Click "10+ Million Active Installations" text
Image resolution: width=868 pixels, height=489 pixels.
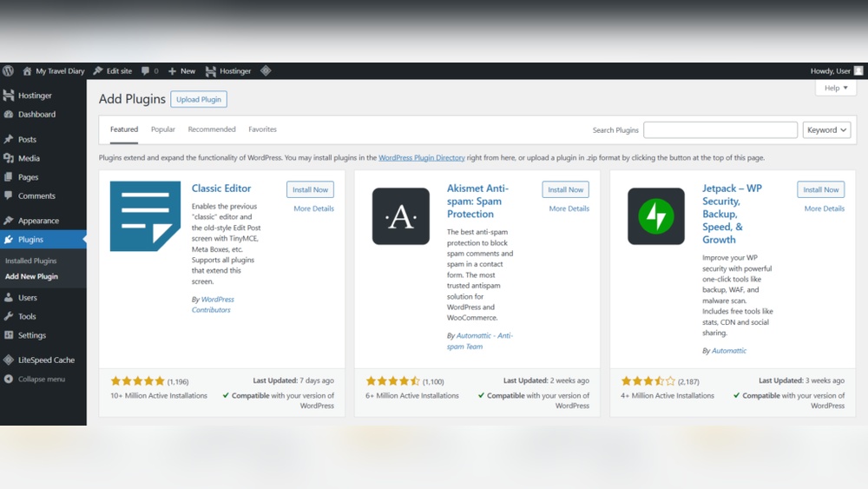[159, 395]
